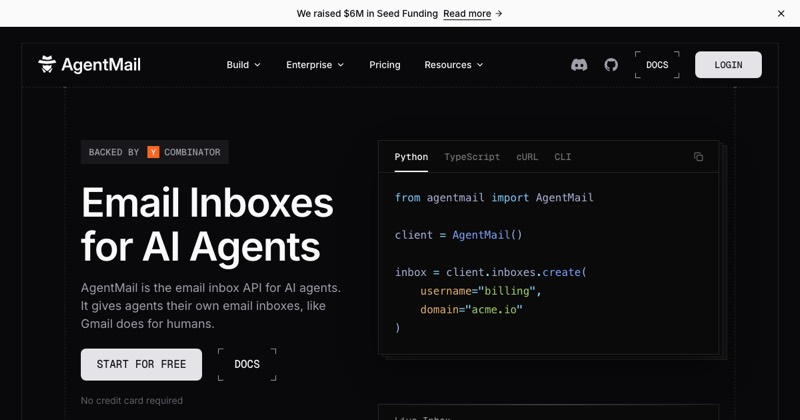Click START FOR FREE button
The height and width of the screenshot is (420, 800).
coord(141,364)
